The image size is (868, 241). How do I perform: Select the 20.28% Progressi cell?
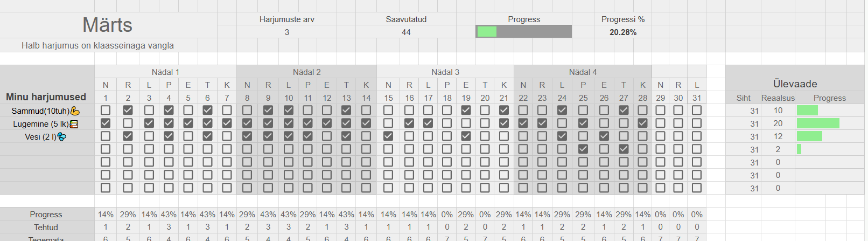pyautogui.click(x=622, y=32)
